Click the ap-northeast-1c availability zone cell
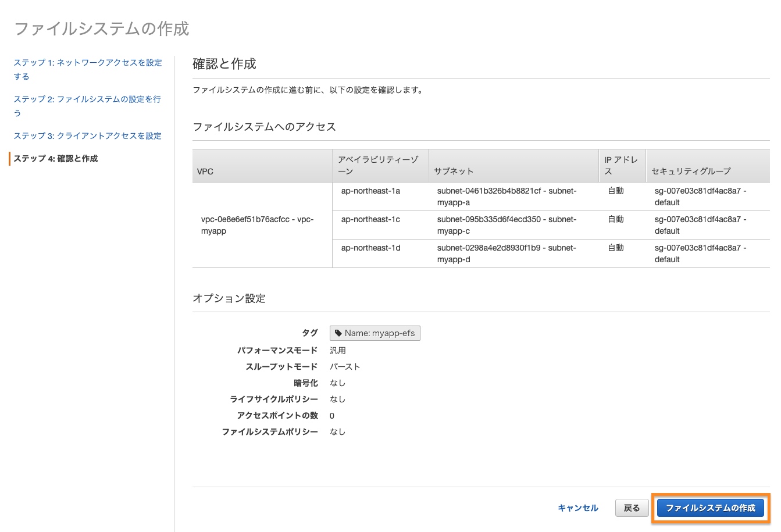 [370, 219]
